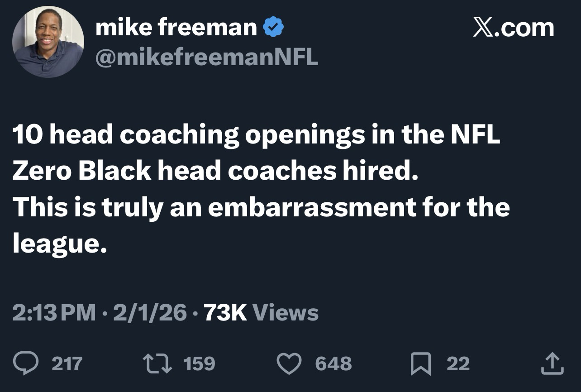Open the share upload-arrow icon

[552, 363]
